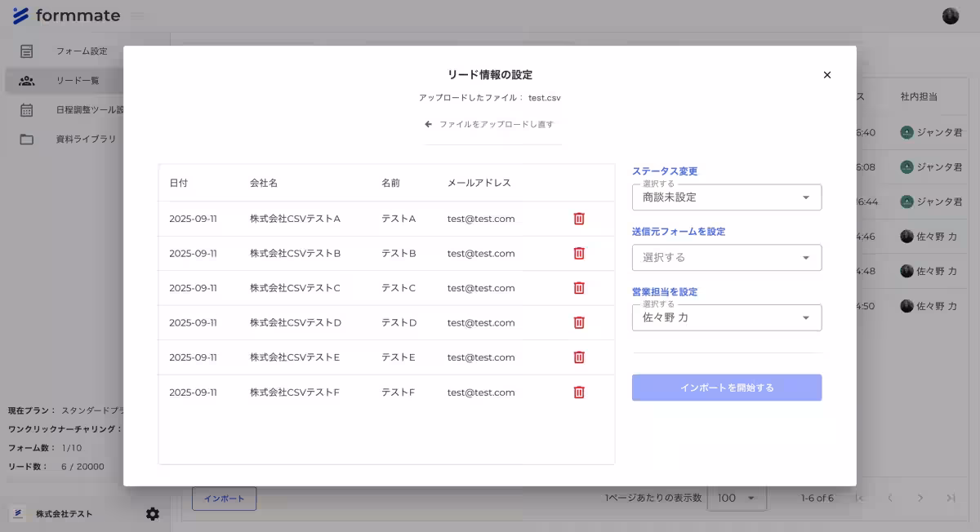The image size is (980, 532).
Task: Change the per-page count via the 100 dropdown
Action: pyautogui.click(x=736, y=497)
